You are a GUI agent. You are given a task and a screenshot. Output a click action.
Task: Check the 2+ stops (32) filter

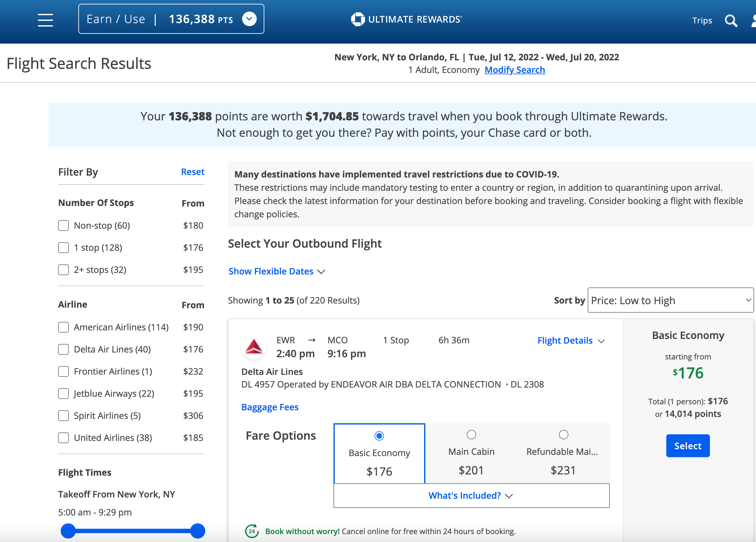tap(63, 270)
